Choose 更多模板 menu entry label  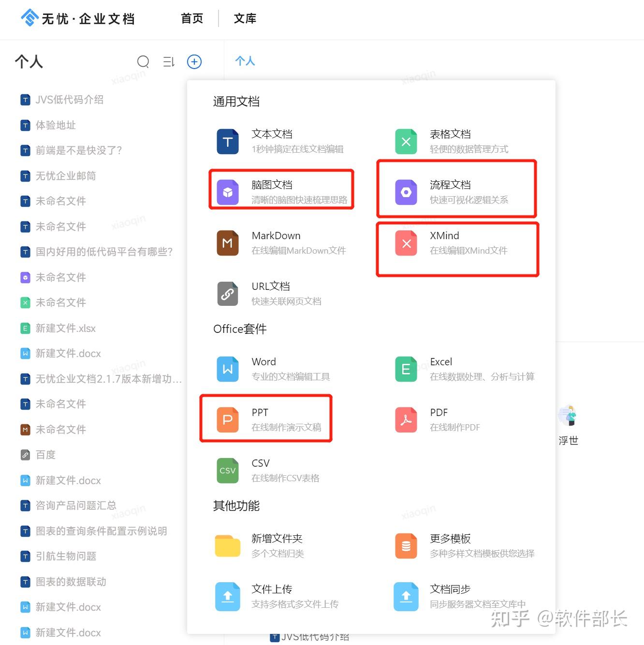coord(451,538)
